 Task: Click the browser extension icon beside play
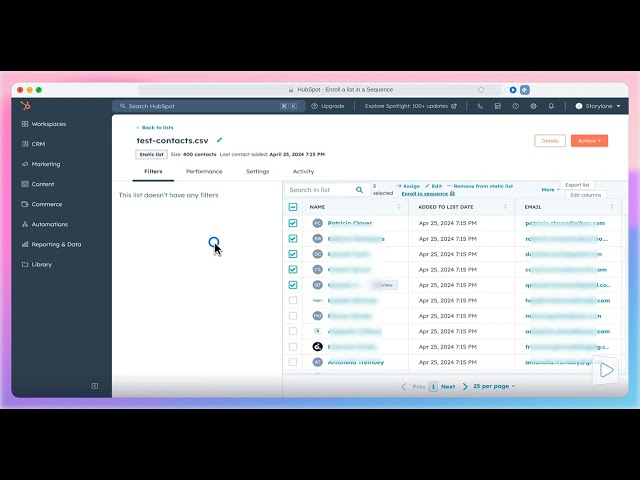coord(525,90)
